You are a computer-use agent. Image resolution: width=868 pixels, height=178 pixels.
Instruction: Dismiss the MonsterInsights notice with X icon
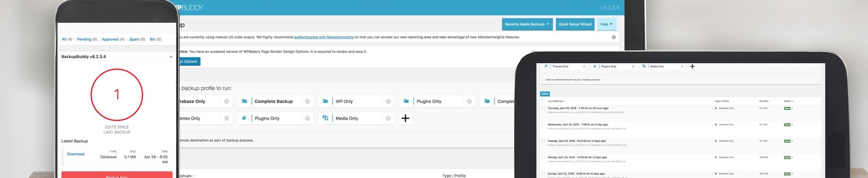[x=614, y=37]
